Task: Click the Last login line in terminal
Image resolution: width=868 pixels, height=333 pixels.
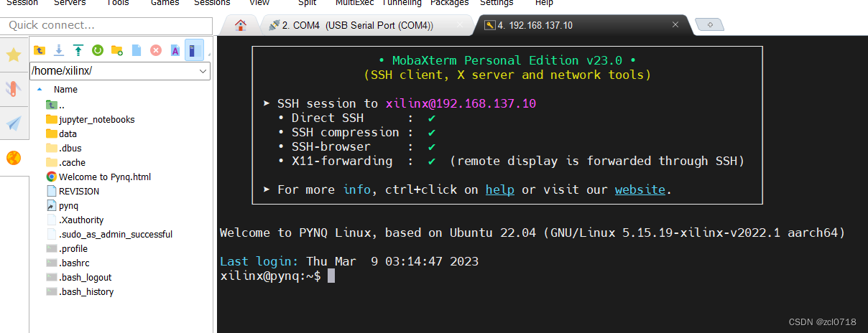Action: (x=349, y=261)
